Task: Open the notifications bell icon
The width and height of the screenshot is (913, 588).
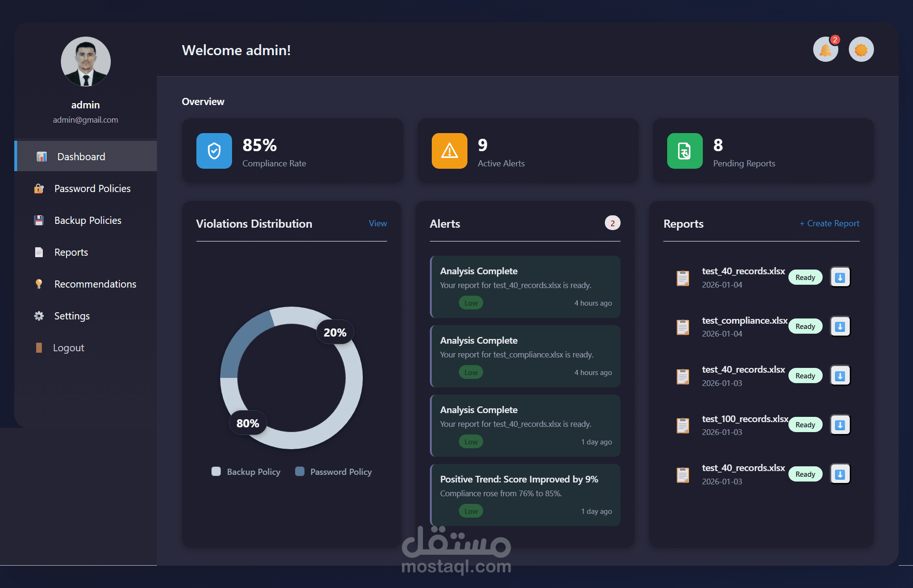Action: click(826, 49)
